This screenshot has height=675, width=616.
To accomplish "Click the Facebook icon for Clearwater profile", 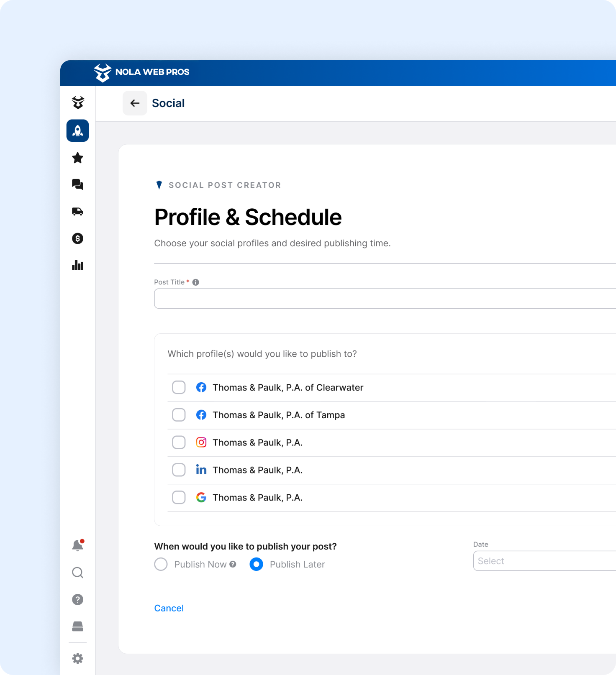I will (x=201, y=387).
